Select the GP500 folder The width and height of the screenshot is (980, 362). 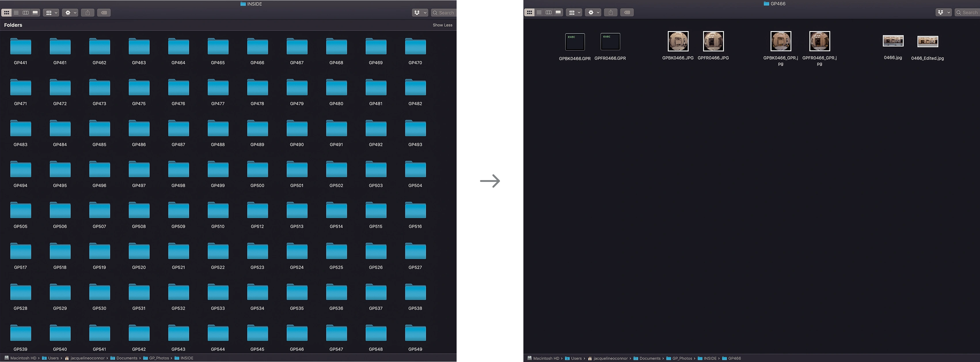pos(257,169)
